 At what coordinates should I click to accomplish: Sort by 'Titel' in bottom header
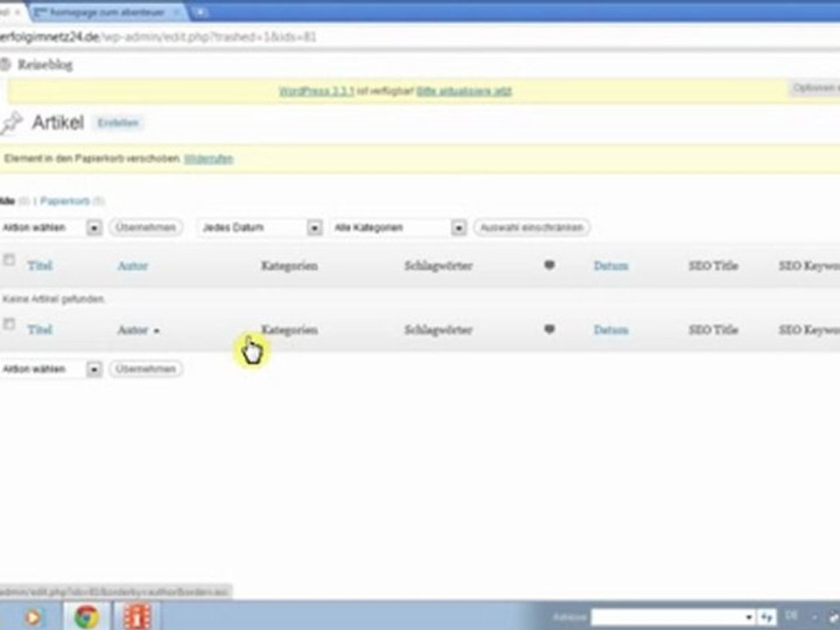click(x=39, y=330)
